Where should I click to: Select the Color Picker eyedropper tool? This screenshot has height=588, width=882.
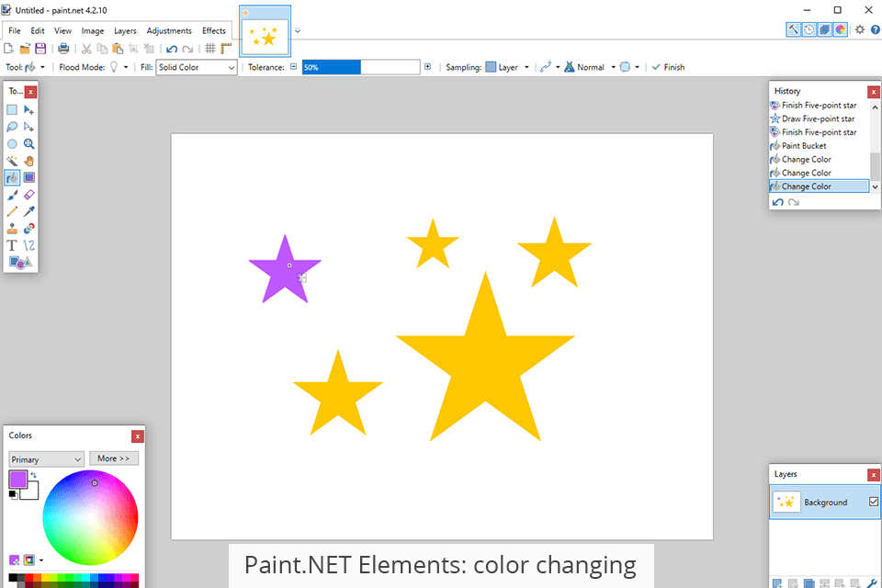point(28,211)
